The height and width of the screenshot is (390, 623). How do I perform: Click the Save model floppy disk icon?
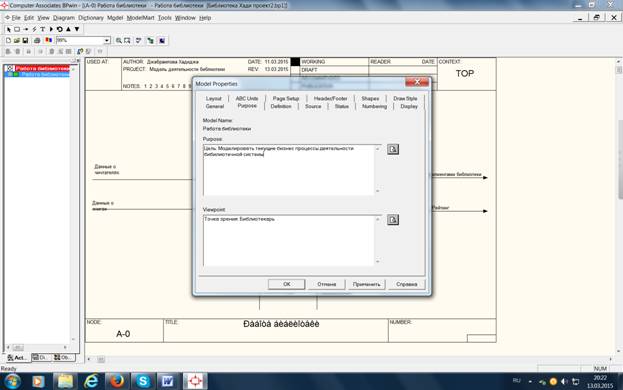[25, 41]
